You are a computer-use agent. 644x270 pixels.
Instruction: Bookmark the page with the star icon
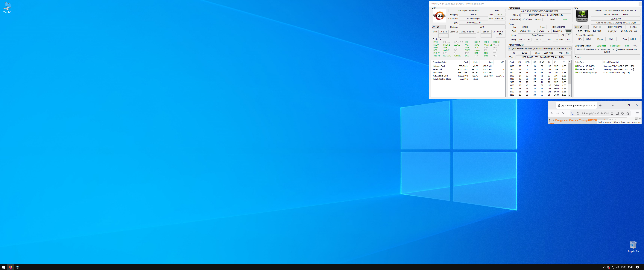628,113
